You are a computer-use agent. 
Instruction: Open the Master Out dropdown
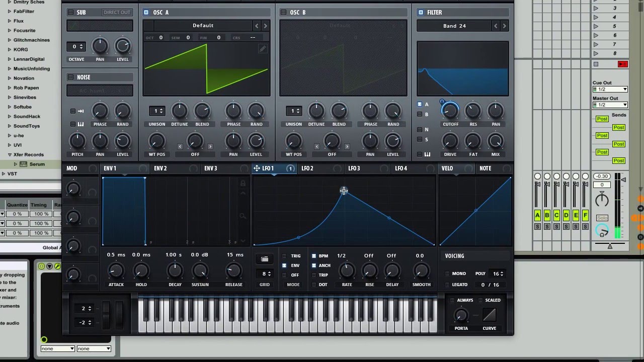pyautogui.click(x=610, y=105)
